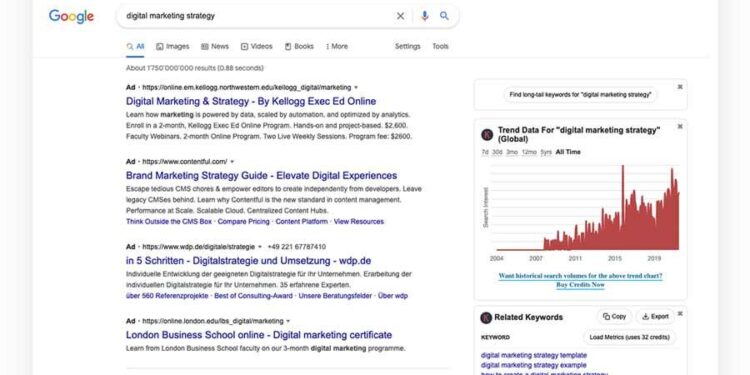
Task: Click Find long-tail keywords button
Action: [x=581, y=95]
